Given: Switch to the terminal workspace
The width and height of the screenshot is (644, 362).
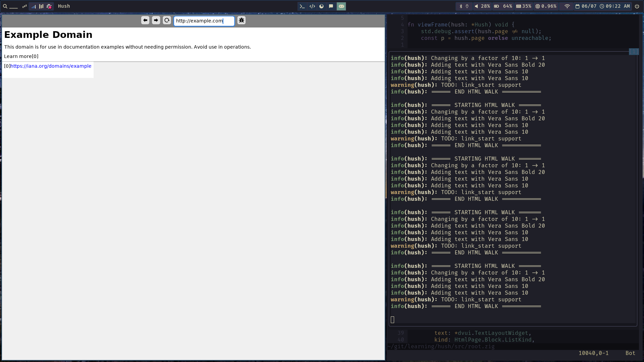Looking at the screenshot, I should point(302,6).
